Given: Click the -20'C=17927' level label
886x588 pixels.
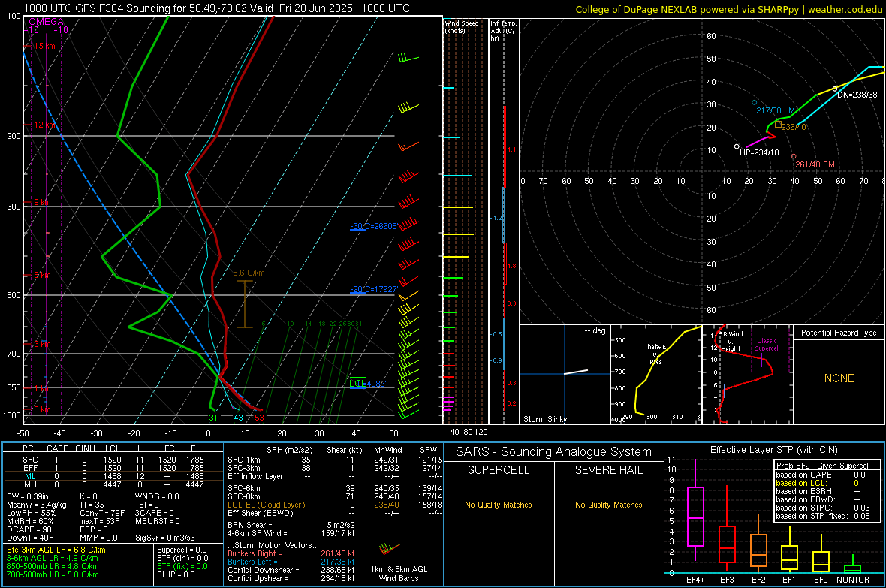Looking at the screenshot, I should (374, 289).
